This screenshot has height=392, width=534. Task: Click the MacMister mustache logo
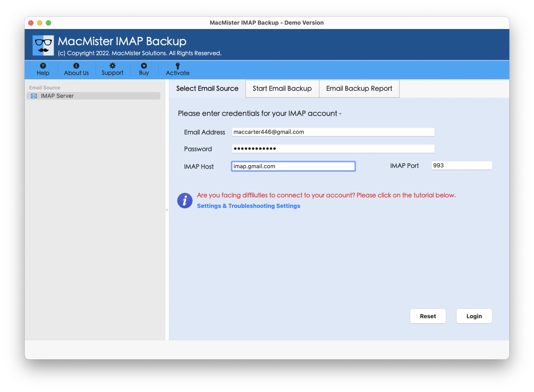tap(43, 45)
